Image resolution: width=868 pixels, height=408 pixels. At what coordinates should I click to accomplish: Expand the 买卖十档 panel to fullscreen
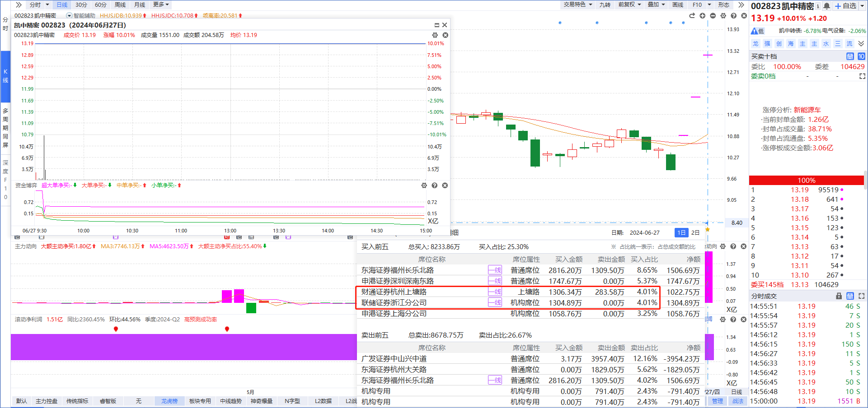click(x=862, y=76)
